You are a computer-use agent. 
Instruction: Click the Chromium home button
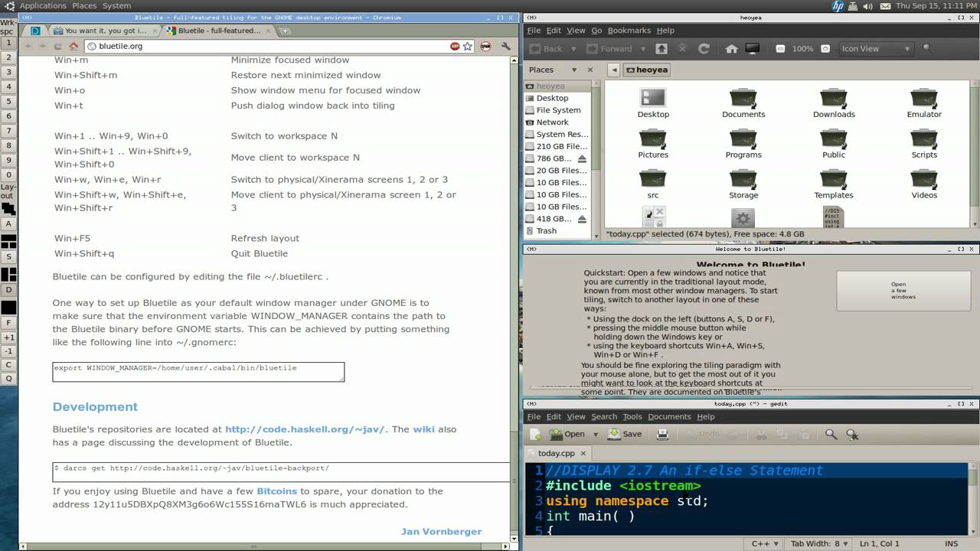[x=73, y=46]
